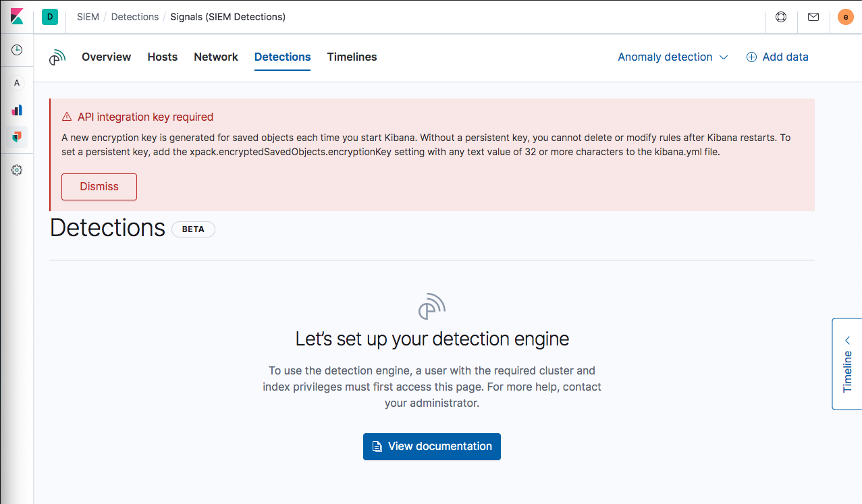Open the Timelines tab
862x504 pixels.
click(x=352, y=57)
